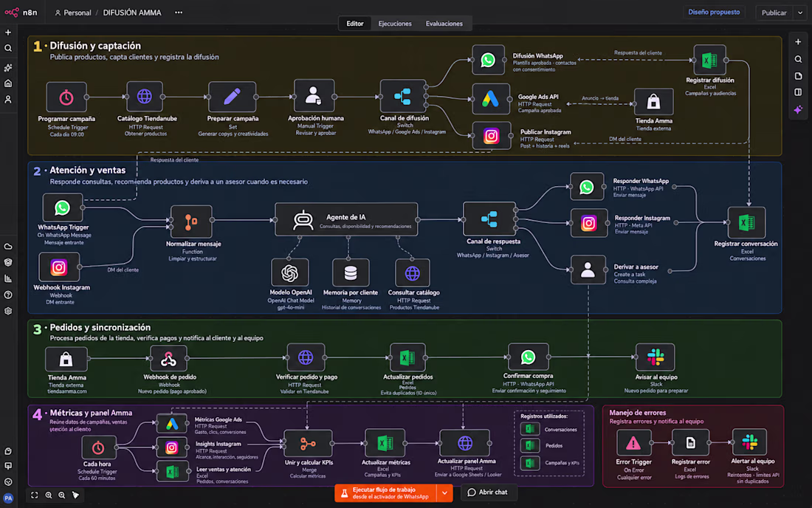Select the Aprobación humana manual trigger node
Image resolution: width=812 pixels, height=508 pixels.
pyautogui.click(x=314, y=96)
